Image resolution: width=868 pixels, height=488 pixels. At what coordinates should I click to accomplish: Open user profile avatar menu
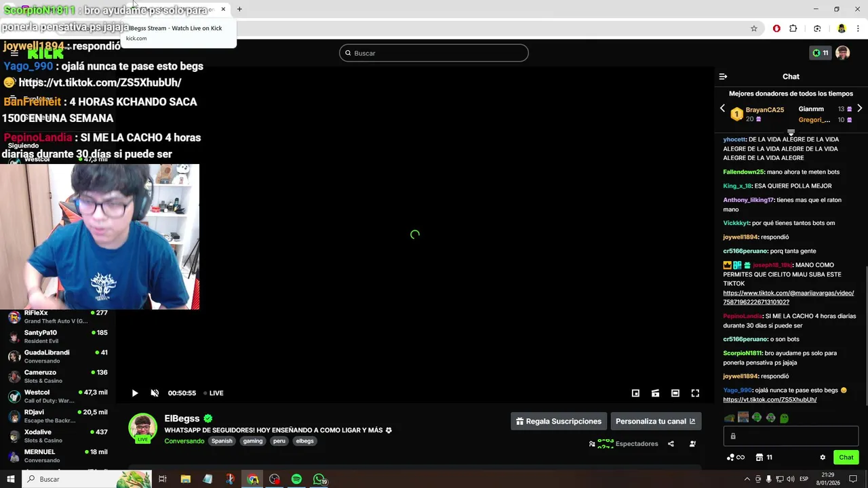pyautogui.click(x=842, y=53)
